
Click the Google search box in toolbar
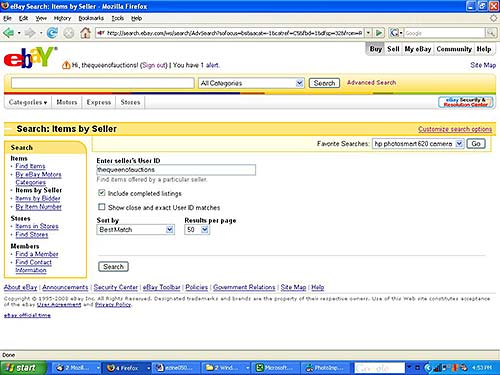tap(444, 33)
